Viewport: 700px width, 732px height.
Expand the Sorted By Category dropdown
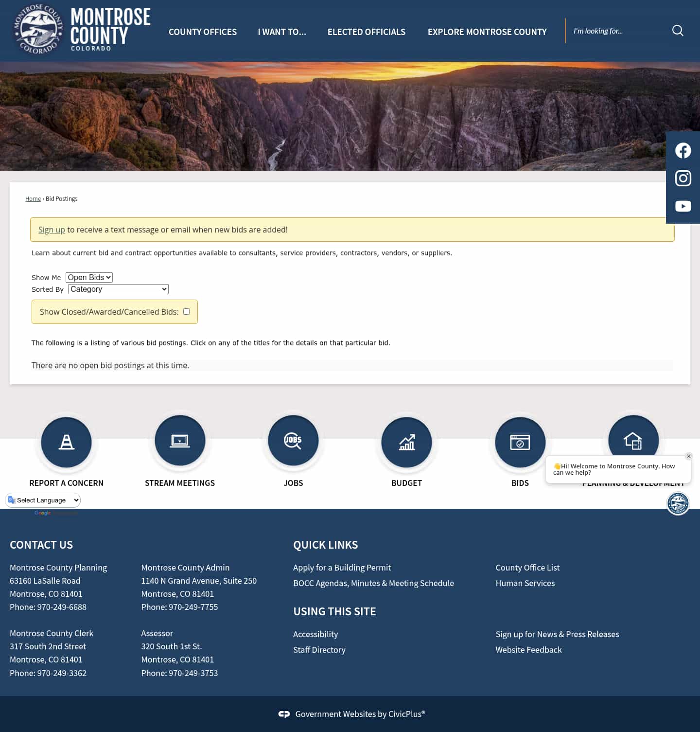pos(118,289)
